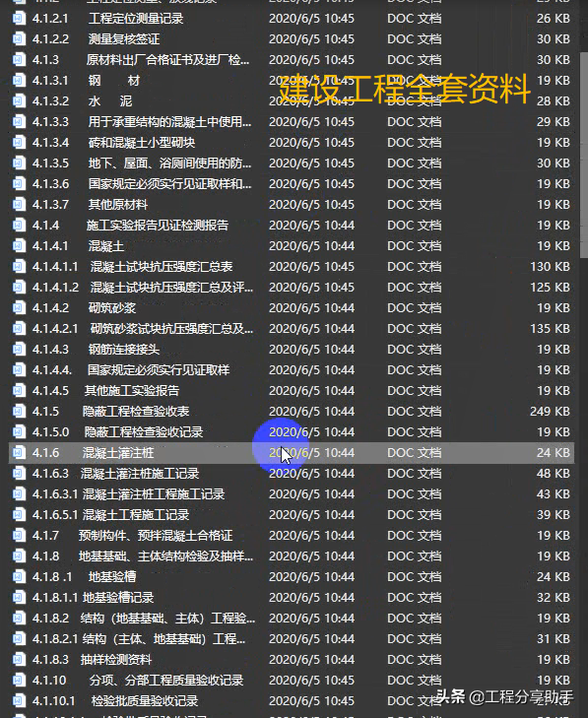Select file name '施工实验报告见证检测报告'
The image size is (588, 718).
pos(157,226)
